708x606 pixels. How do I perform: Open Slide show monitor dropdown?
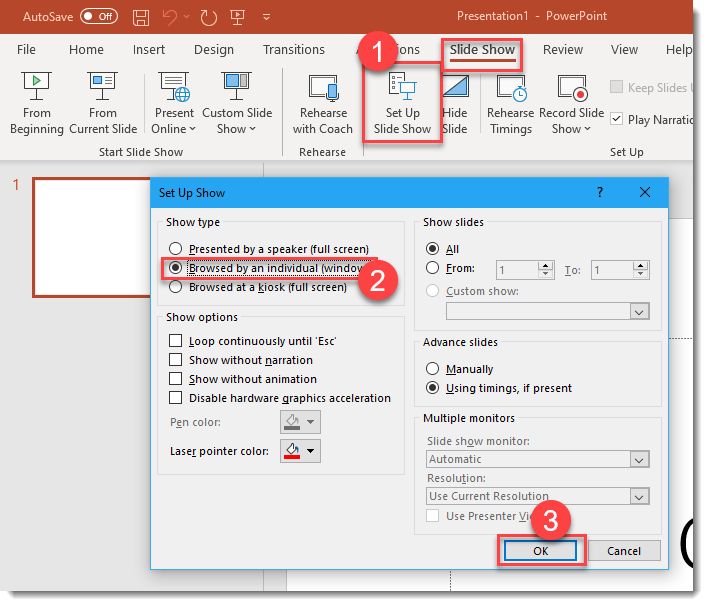(537, 459)
